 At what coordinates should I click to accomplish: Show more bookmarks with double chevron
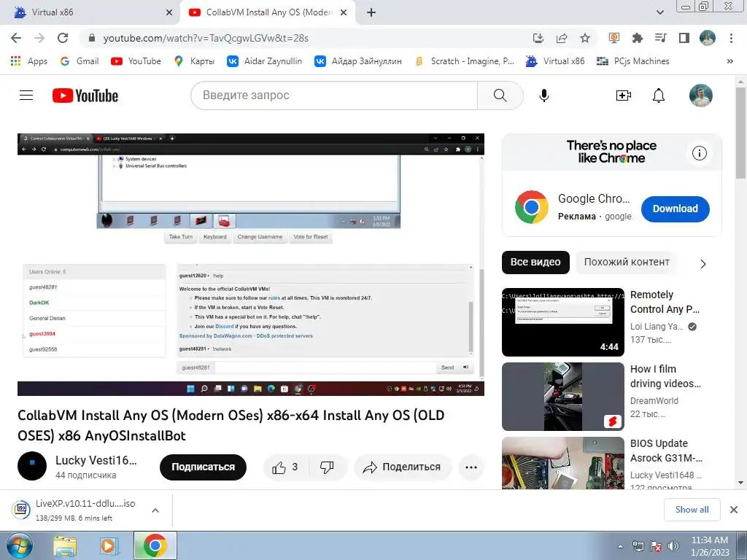pos(729,61)
